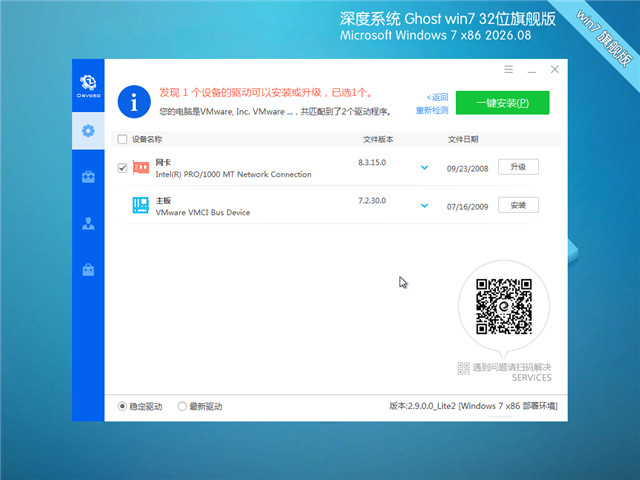Open the shopping bag sidebar icon
Image resolution: width=640 pixels, height=480 pixels.
click(88, 269)
